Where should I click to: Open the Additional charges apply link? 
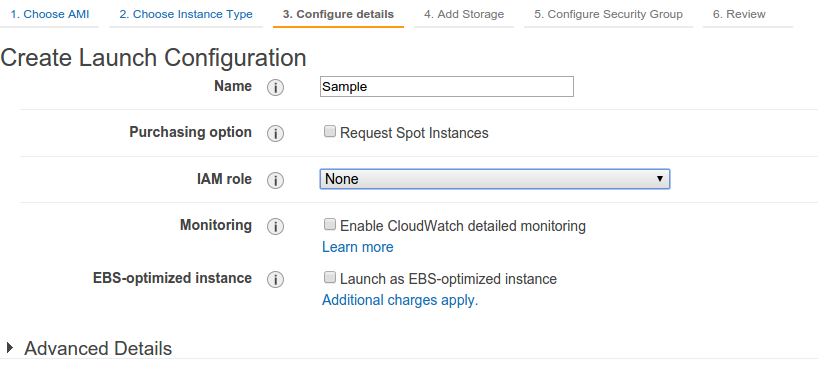(400, 300)
